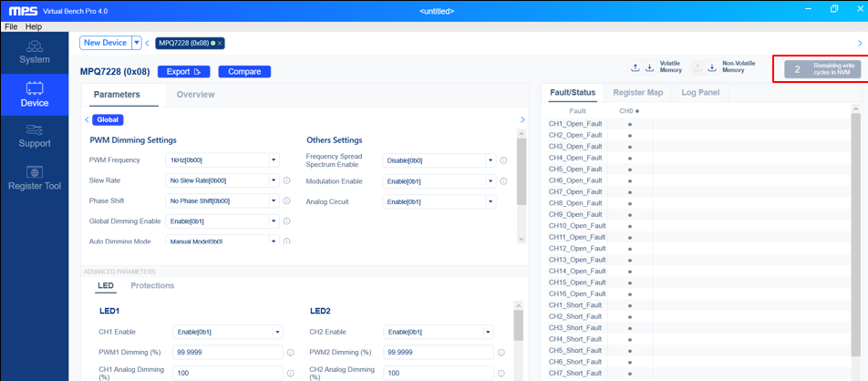This screenshot has height=381, width=868.
Task: Click the PWM2 Dimming (%) input field
Action: click(x=439, y=353)
